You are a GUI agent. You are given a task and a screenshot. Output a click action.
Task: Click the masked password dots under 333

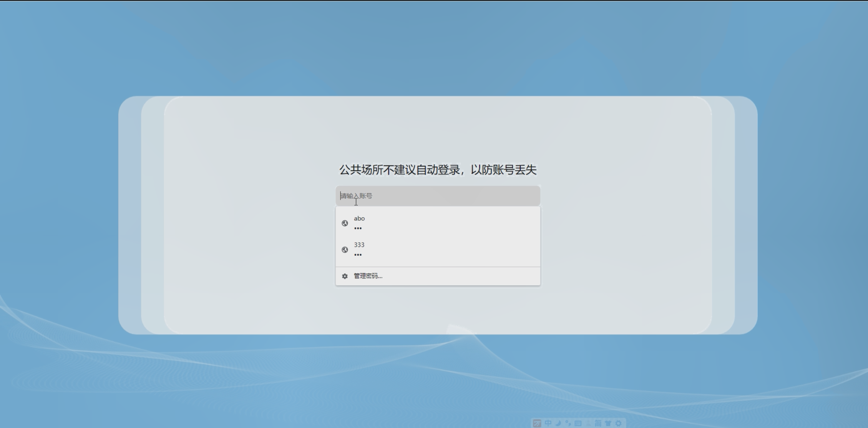(x=358, y=255)
